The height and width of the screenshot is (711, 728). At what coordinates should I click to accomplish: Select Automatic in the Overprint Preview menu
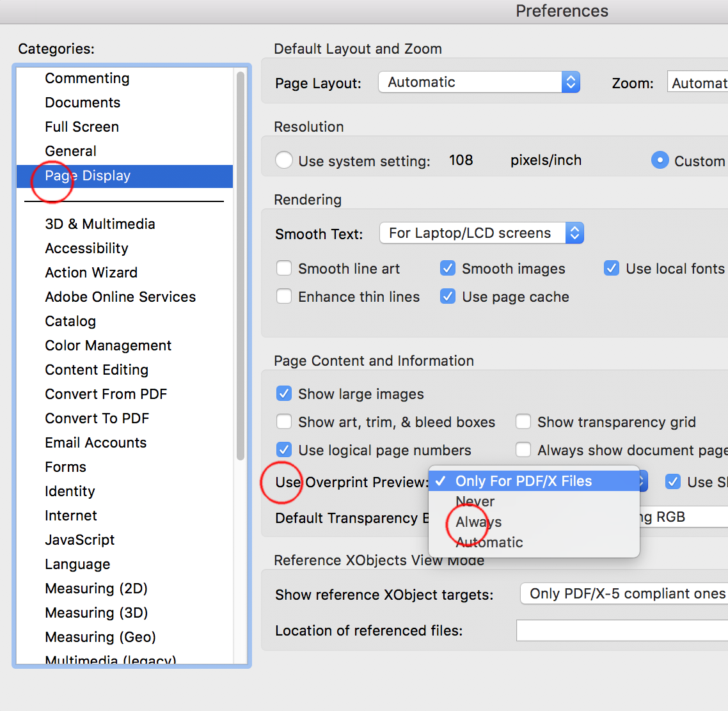[489, 542]
